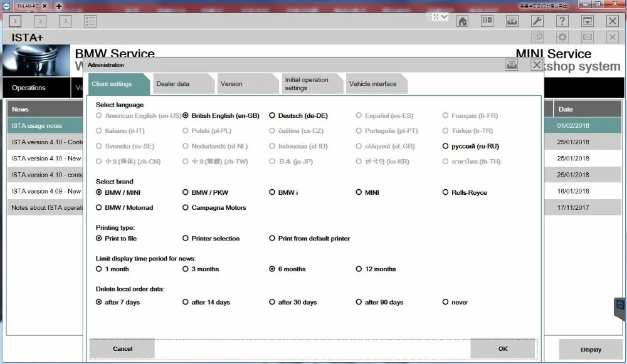The image size is (627, 364).
Task: Limit news display to 12 months
Action: [x=376, y=269]
